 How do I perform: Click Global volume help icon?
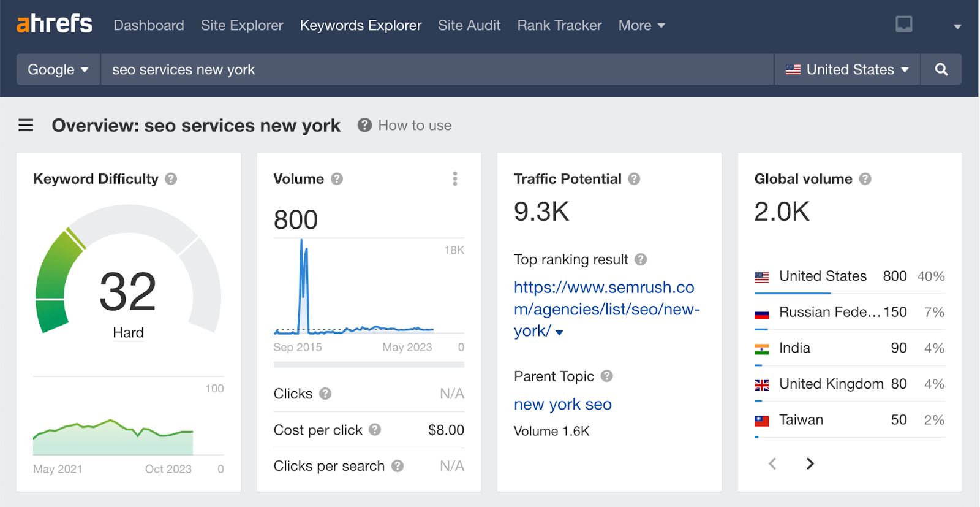tap(865, 179)
